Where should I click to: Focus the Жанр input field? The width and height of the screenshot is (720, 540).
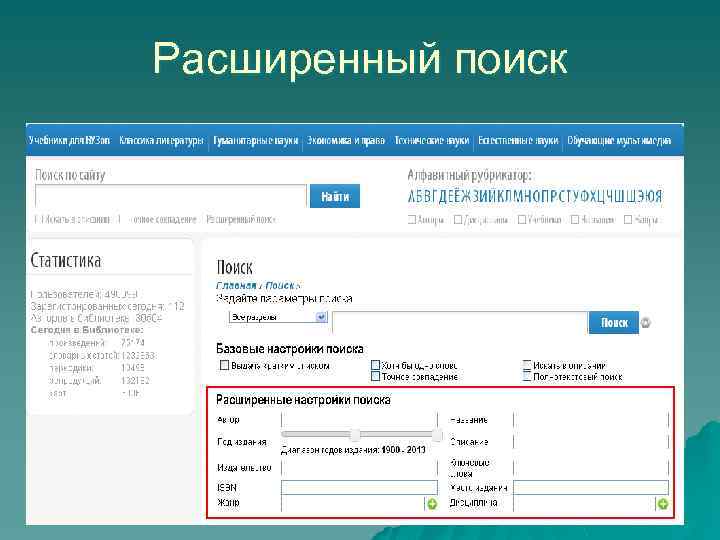(353, 504)
